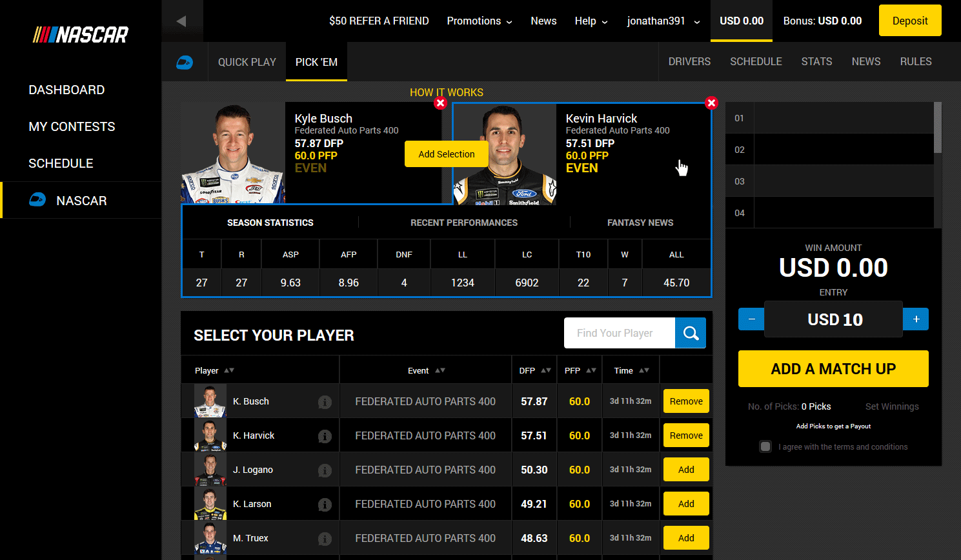Remove Kyle Busch with red X
The image size is (961, 560).
click(x=440, y=103)
